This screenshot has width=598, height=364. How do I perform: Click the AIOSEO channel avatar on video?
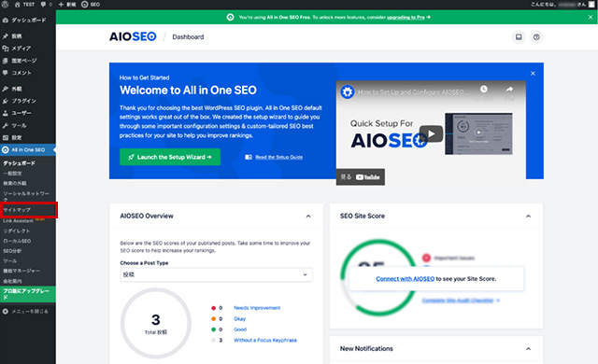(x=347, y=91)
